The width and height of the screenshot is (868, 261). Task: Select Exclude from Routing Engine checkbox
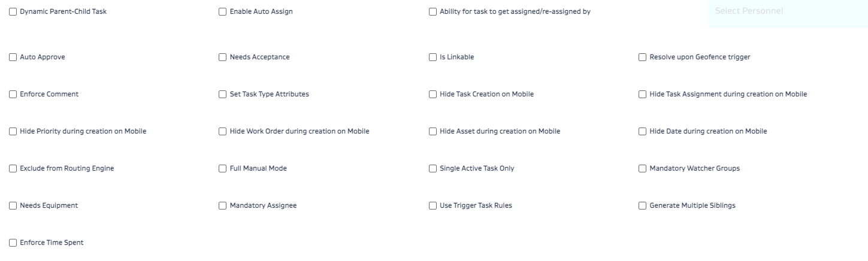coord(13,169)
